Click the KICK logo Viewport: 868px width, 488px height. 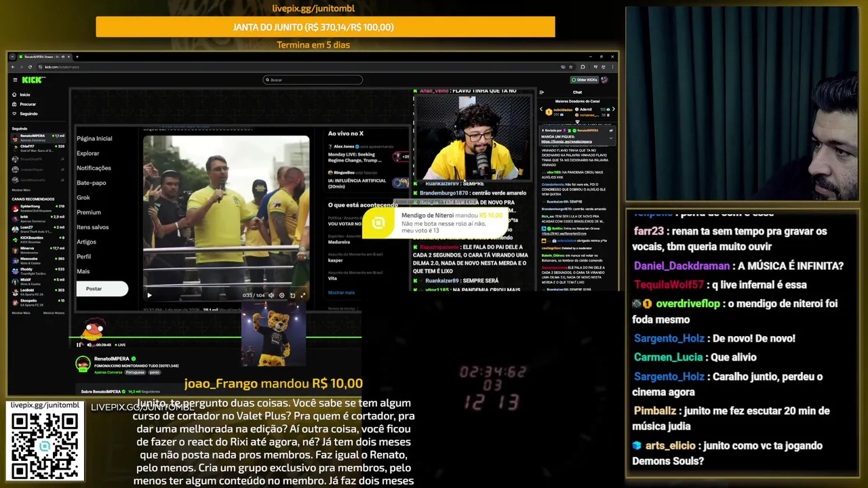click(33, 80)
